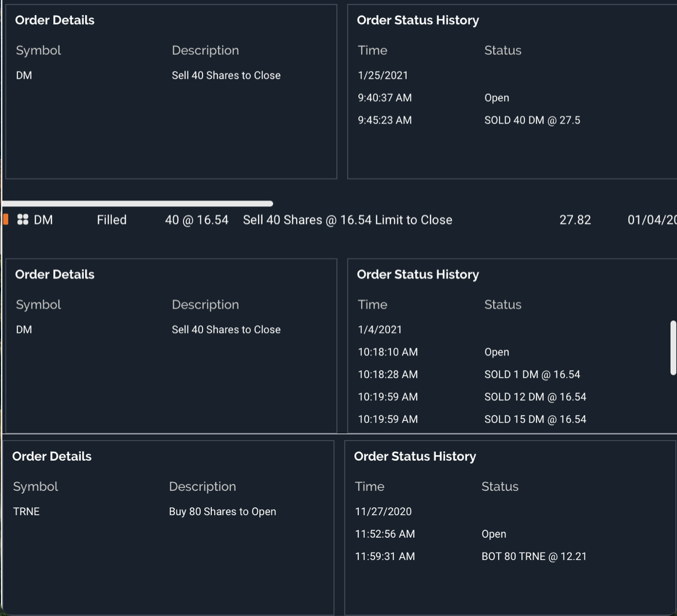
Task: Select the SOLD 1 DM @ 16.54 entry
Action: (532, 375)
